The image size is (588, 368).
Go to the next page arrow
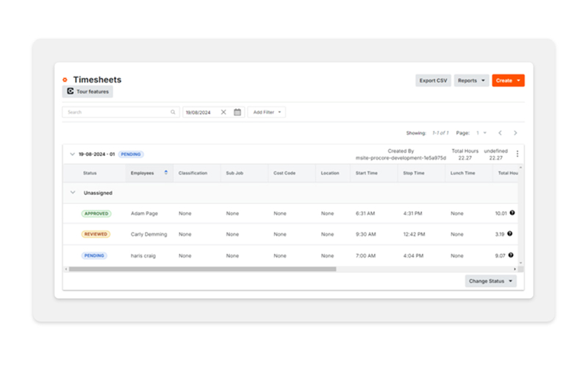515,133
